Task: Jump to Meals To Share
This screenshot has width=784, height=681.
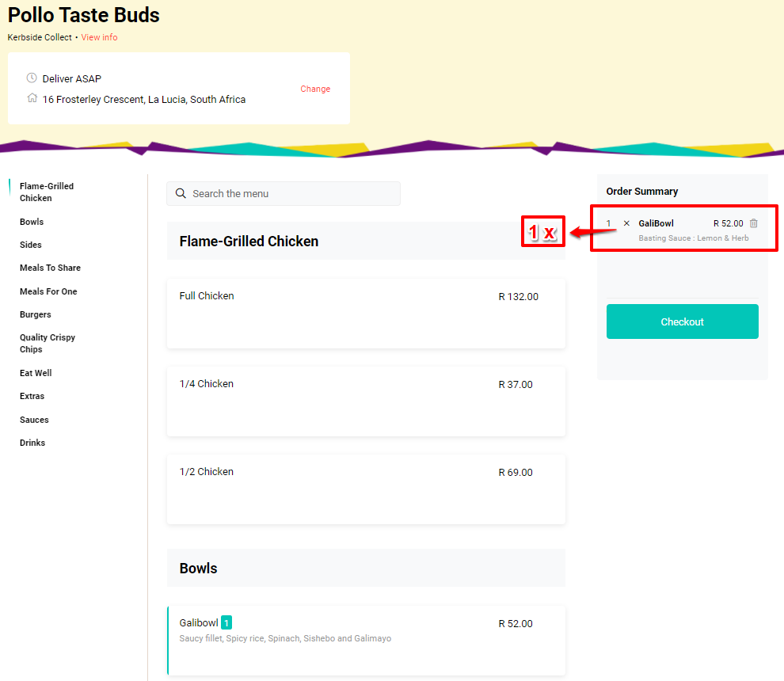Action: click(50, 268)
